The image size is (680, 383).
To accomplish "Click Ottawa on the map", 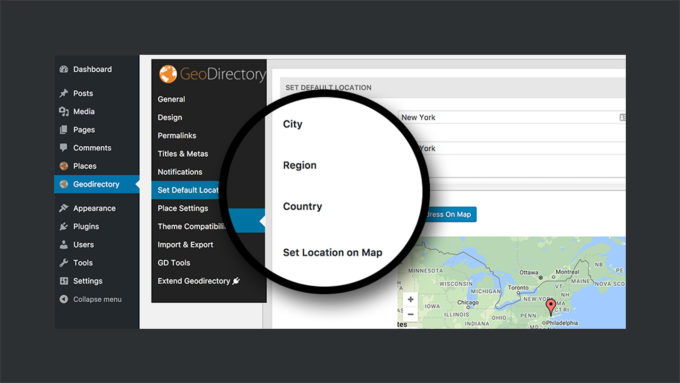I will [529, 272].
